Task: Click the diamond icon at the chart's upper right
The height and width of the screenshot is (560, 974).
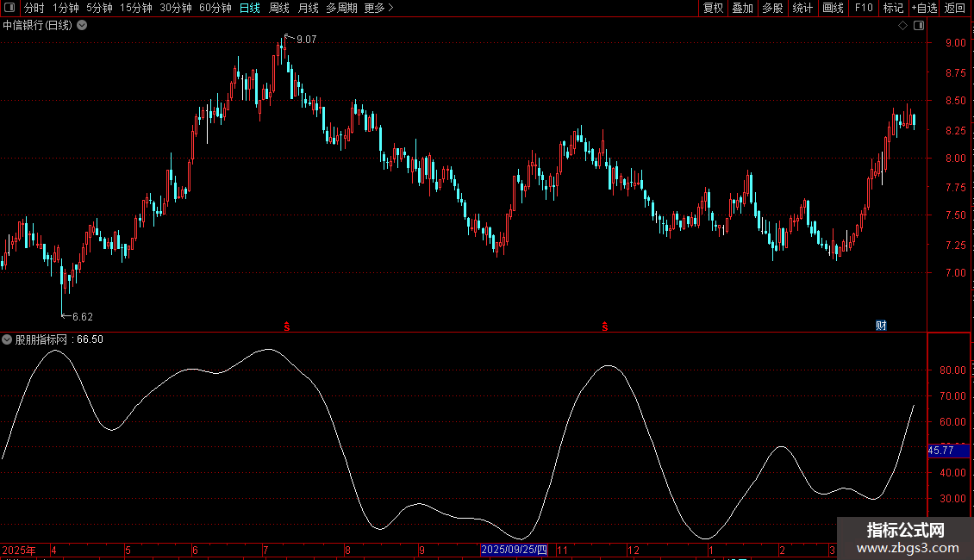Action: tap(902, 26)
